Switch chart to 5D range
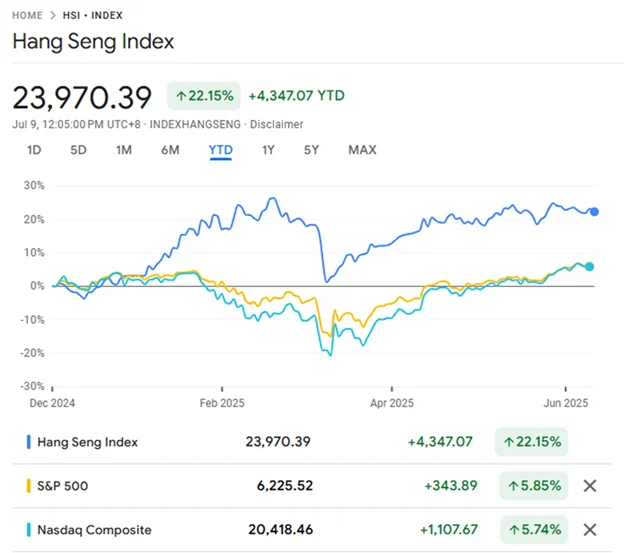The height and width of the screenshot is (553, 624). pyautogui.click(x=78, y=150)
